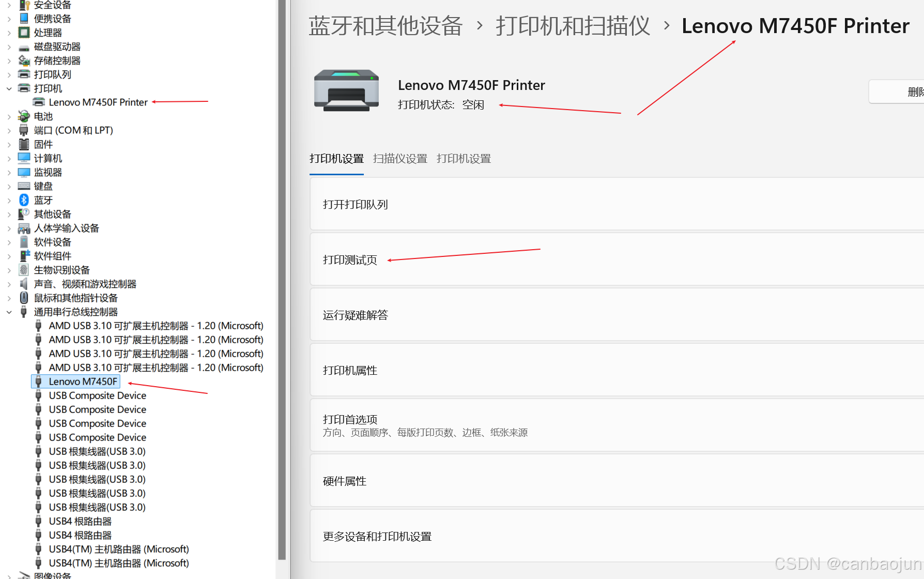Viewport: 924px width, 579px height.
Task: Click the 打印机 category printer icon
Action: 24,88
